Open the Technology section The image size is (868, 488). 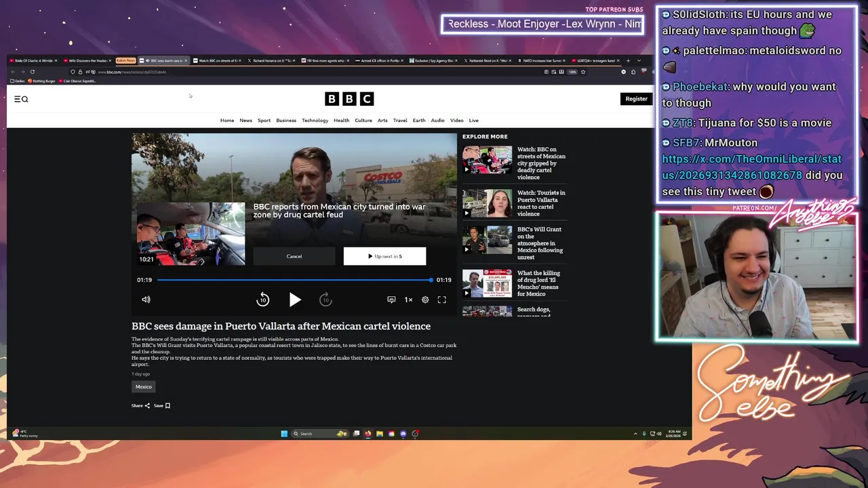315,121
